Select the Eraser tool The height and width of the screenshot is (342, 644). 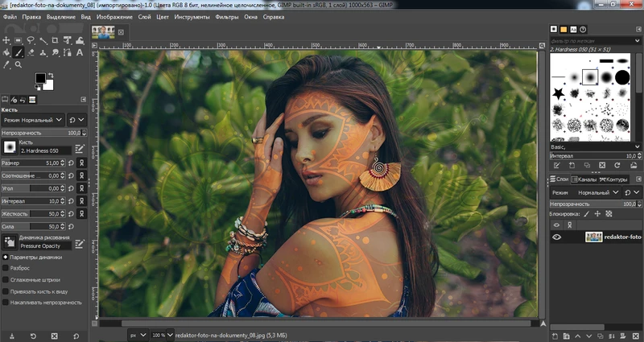pyautogui.click(x=31, y=52)
